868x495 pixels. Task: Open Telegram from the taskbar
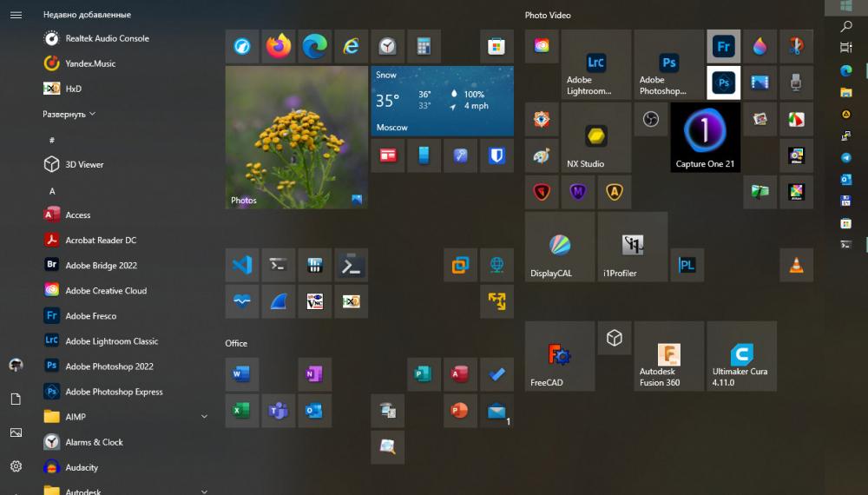coord(845,158)
